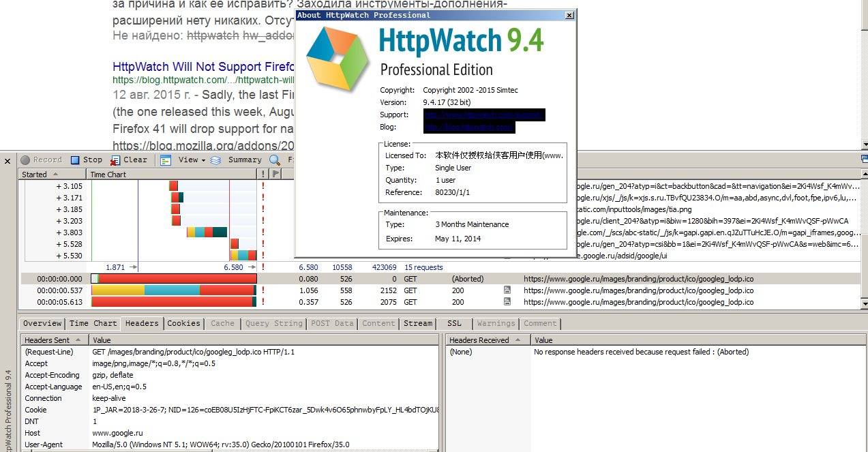
Task: Click warning mark in + 3.105 row
Action: (263, 186)
